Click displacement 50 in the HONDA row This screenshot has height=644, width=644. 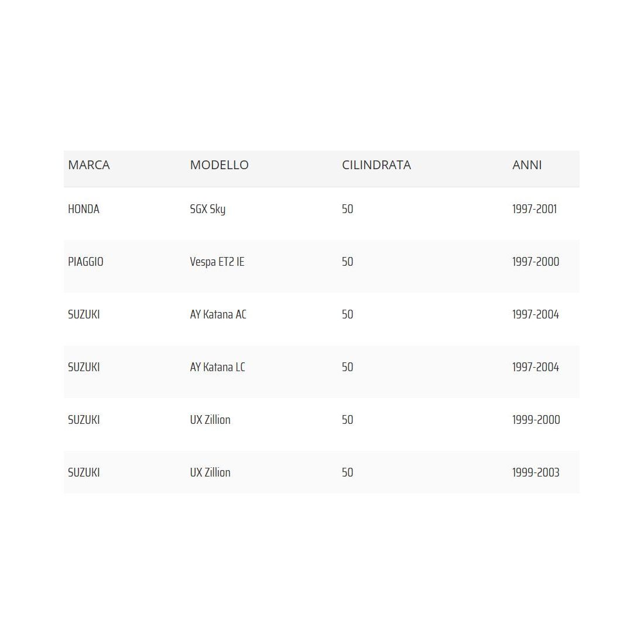(x=347, y=209)
